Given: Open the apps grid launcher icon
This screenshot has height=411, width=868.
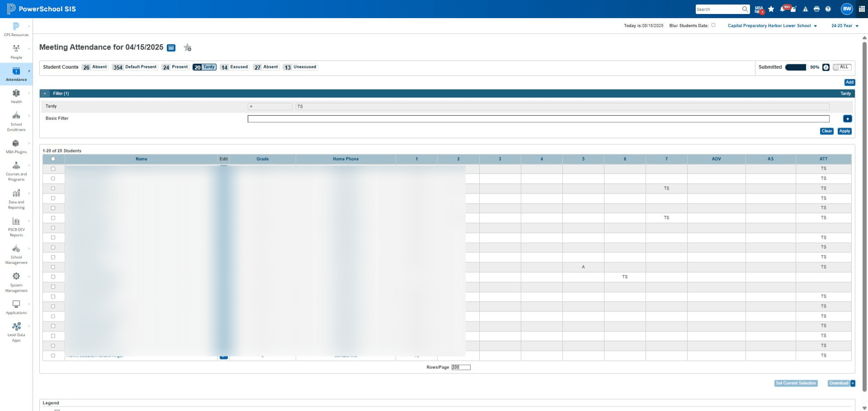Looking at the screenshot, I should (862, 9).
